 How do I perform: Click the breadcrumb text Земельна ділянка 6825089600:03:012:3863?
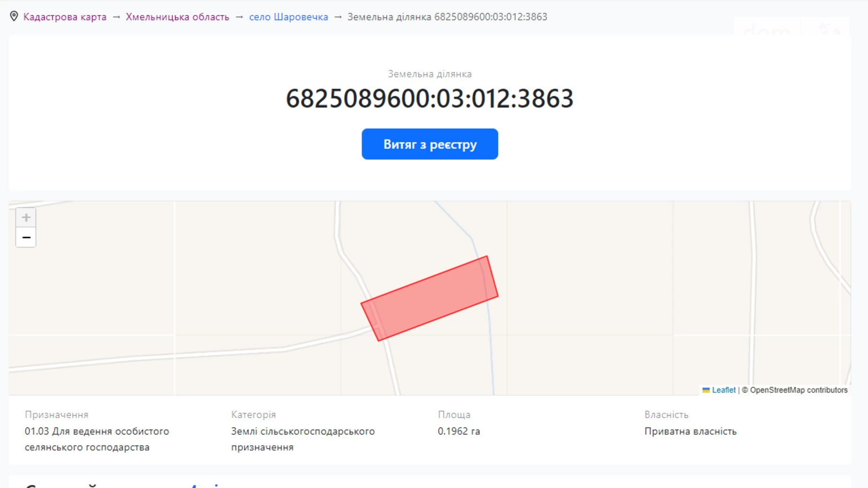(447, 17)
